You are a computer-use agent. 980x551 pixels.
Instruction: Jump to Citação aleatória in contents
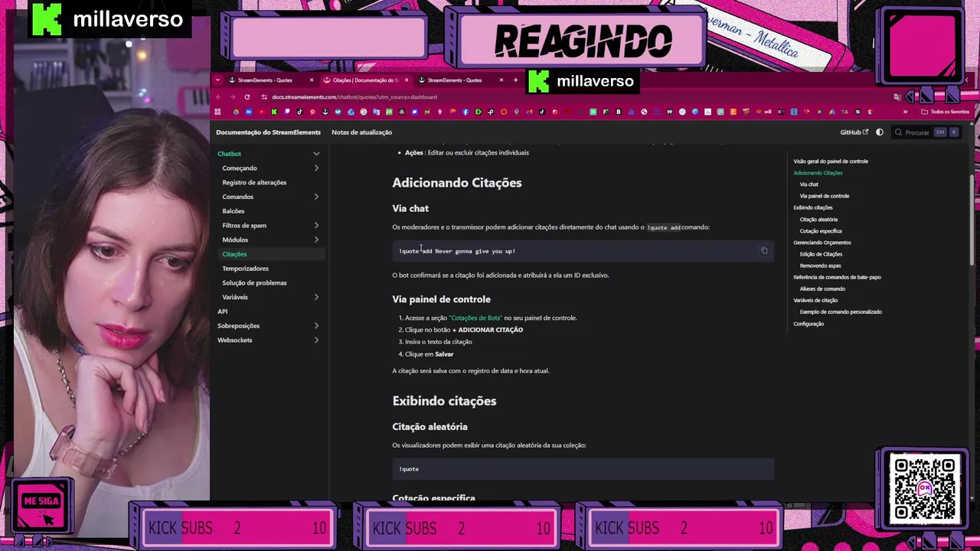818,220
